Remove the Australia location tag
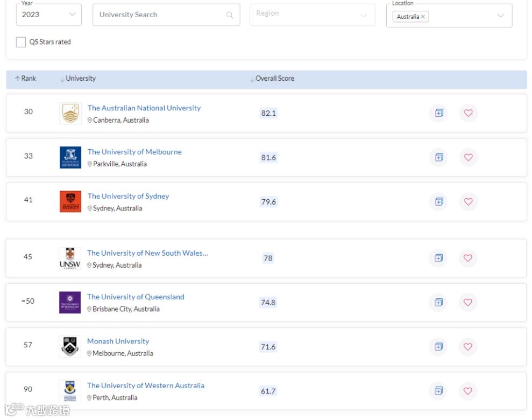The height and width of the screenshot is (420, 532). point(423,17)
